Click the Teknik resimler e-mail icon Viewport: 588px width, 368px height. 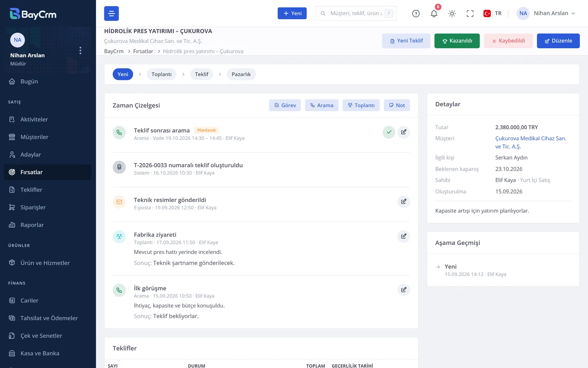click(x=119, y=202)
